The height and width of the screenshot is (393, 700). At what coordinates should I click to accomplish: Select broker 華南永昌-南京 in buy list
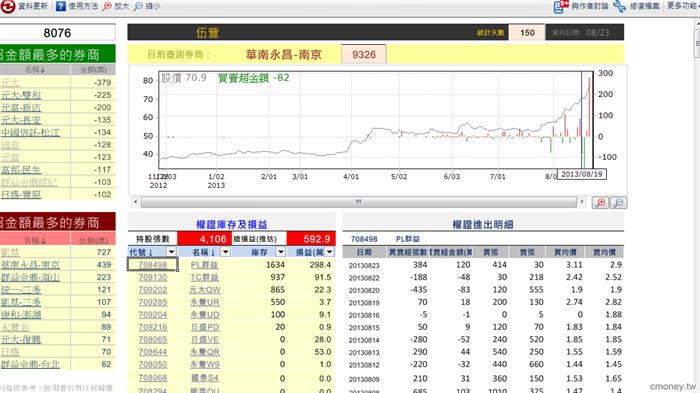click(30, 265)
